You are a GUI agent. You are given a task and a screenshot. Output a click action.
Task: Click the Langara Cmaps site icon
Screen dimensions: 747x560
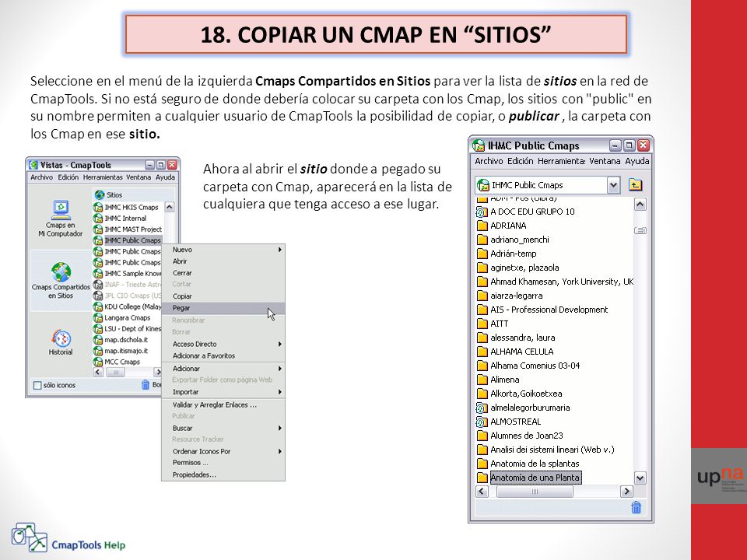pos(98,317)
